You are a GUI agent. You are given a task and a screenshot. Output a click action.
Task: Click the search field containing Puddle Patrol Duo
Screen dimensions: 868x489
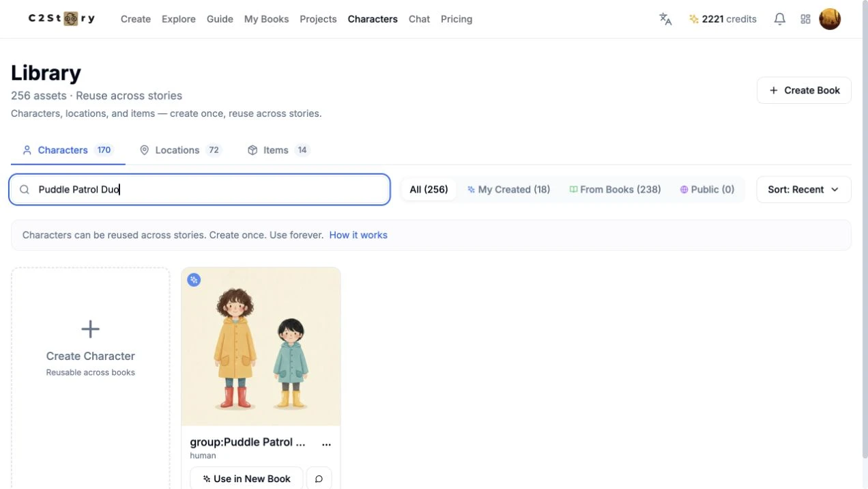coord(199,190)
